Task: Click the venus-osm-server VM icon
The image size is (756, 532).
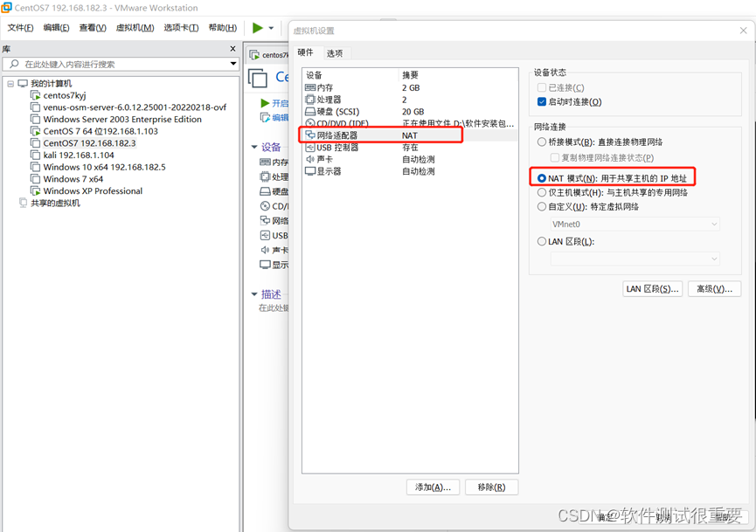Action: tap(35, 107)
